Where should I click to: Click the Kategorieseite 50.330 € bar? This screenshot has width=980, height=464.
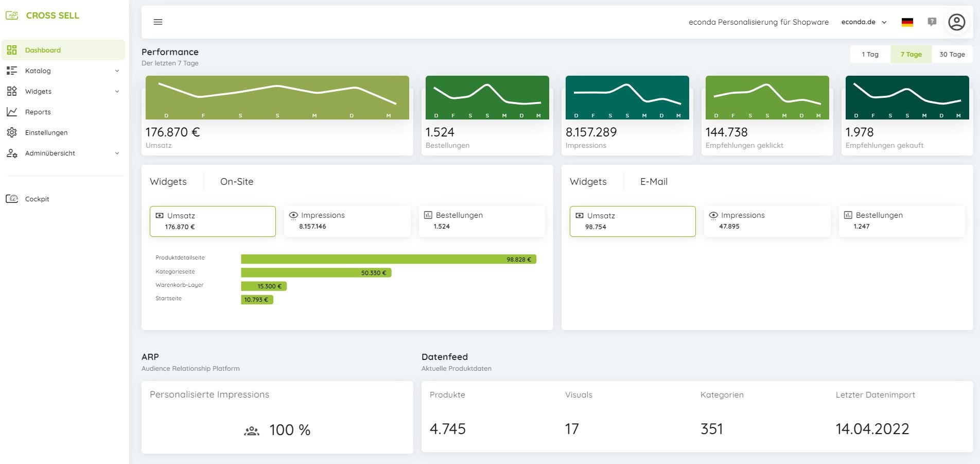(x=316, y=272)
